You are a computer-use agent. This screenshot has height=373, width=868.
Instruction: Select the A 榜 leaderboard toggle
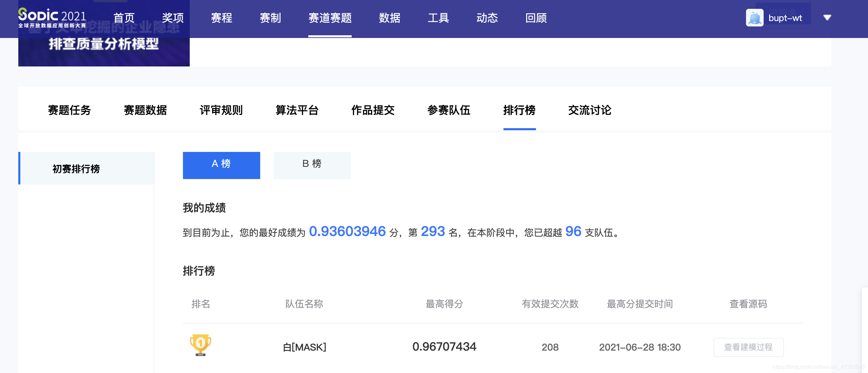tap(221, 165)
